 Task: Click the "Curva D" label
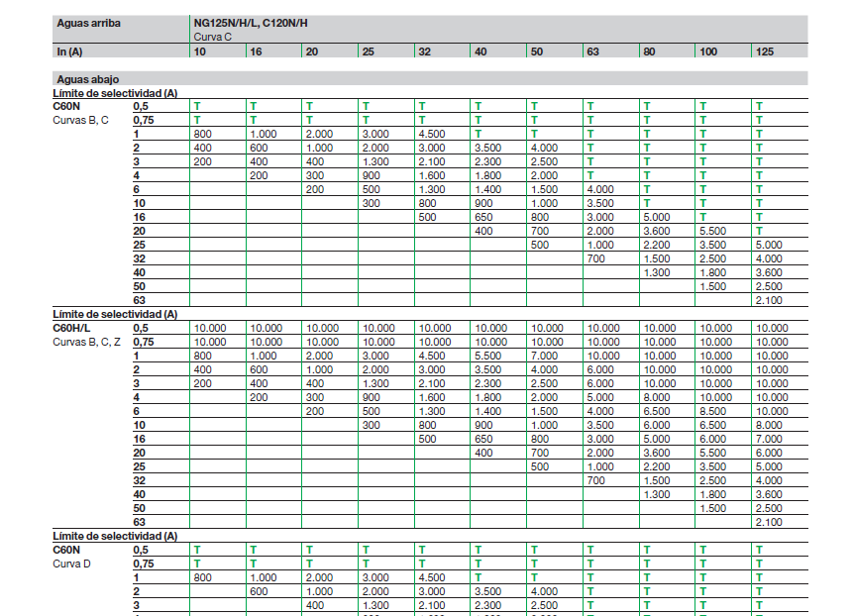(x=72, y=563)
